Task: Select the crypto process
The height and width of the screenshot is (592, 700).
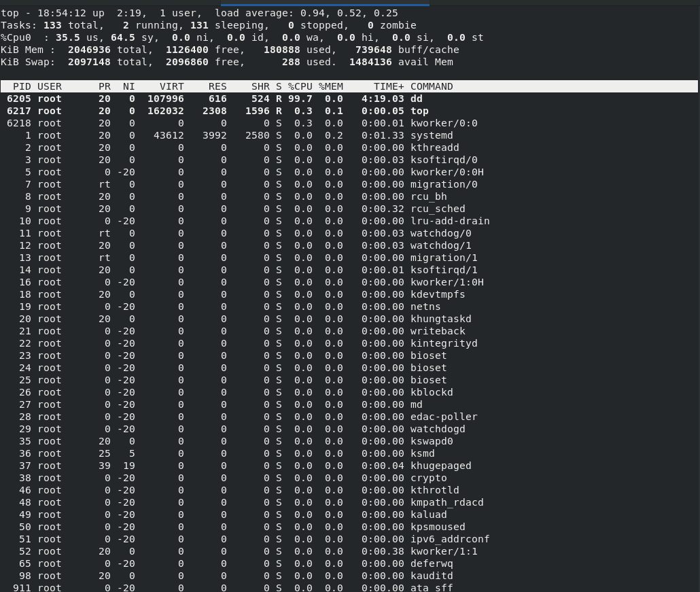Action: 429,478
